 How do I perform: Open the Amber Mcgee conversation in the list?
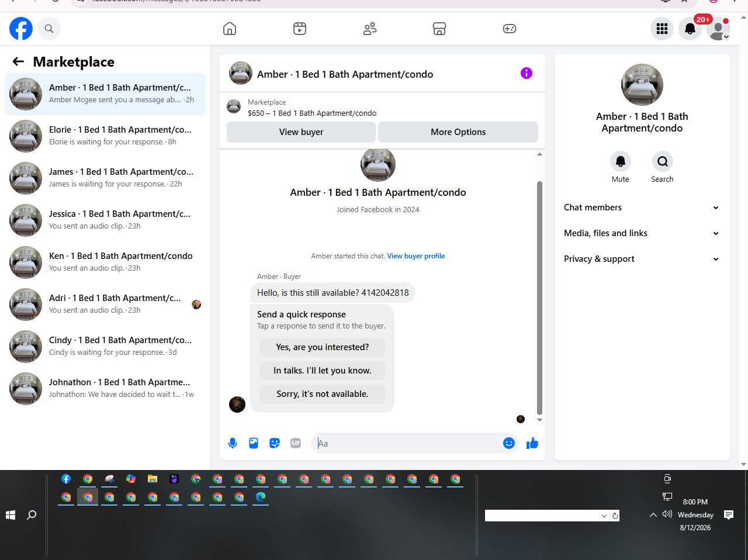point(105,94)
